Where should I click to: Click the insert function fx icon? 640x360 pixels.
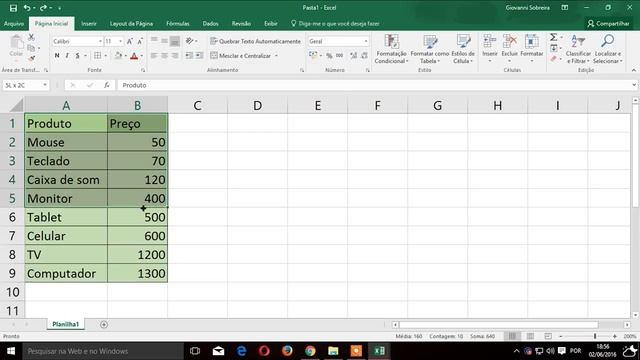coord(107,85)
